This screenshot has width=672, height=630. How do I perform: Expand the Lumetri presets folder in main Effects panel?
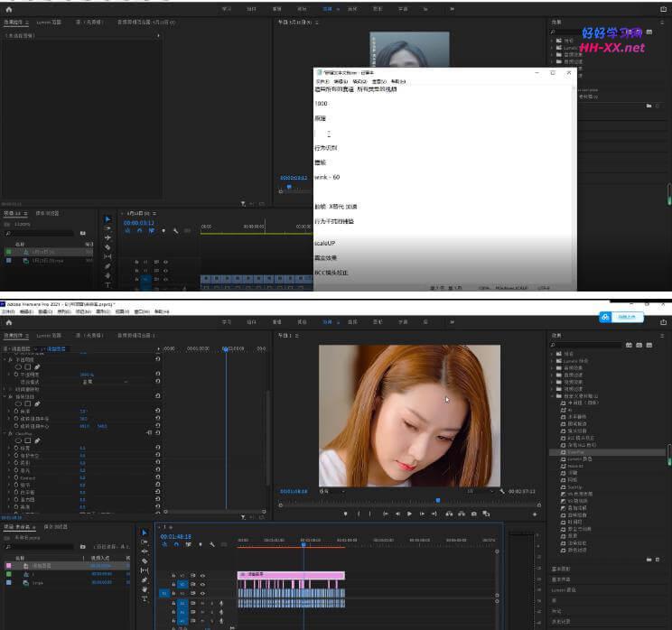tap(552, 361)
